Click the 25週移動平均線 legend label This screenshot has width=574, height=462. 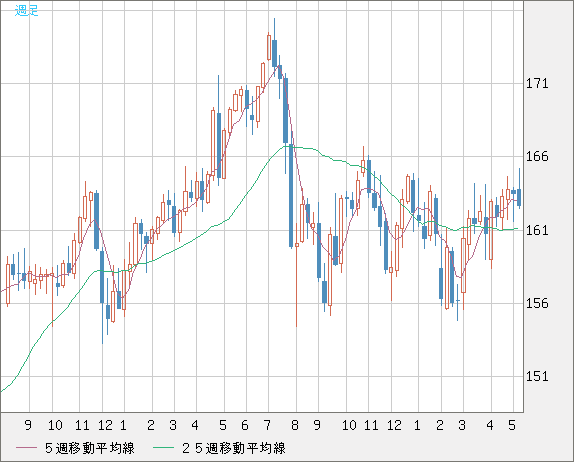[x=234, y=448]
